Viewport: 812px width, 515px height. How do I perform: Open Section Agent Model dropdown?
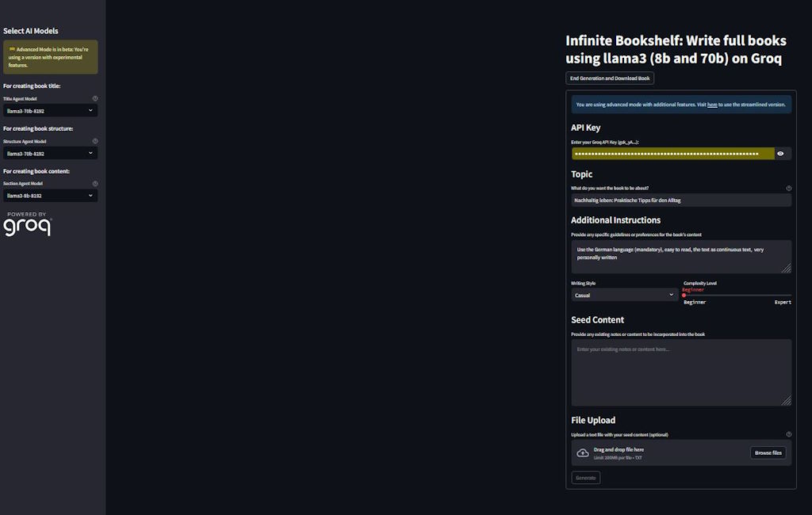pos(50,196)
